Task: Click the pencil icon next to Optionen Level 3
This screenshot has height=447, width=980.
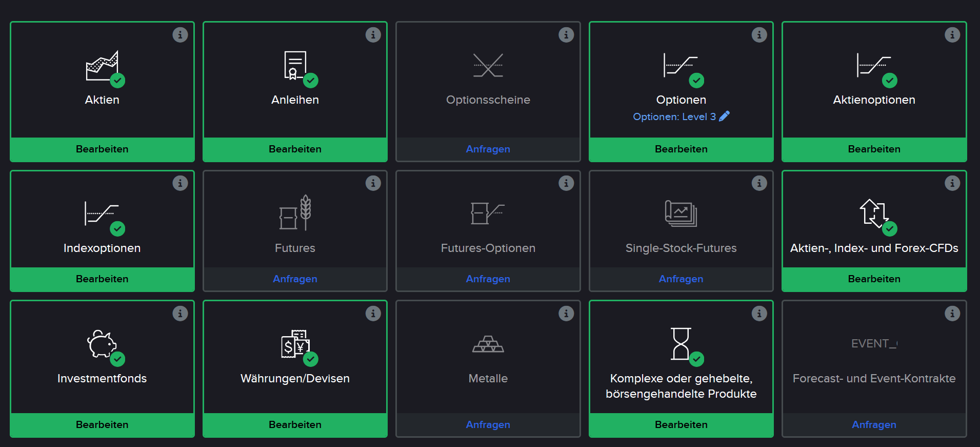Action: (724, 116)
